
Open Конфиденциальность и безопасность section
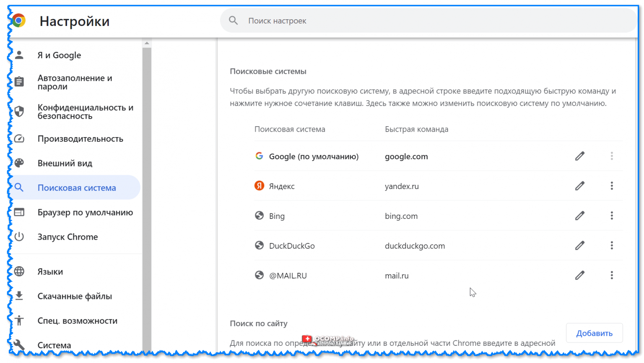click(x=75, y=111)
